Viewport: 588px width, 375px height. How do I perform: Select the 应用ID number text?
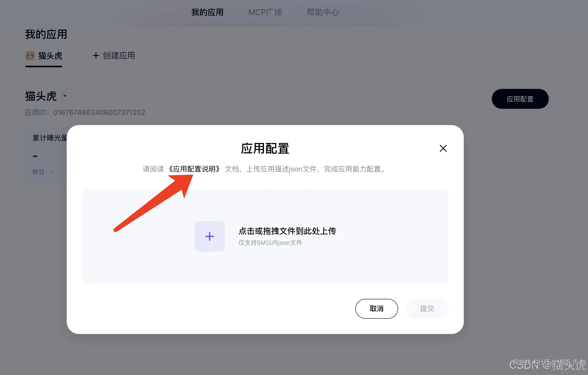tap(100, 112)
